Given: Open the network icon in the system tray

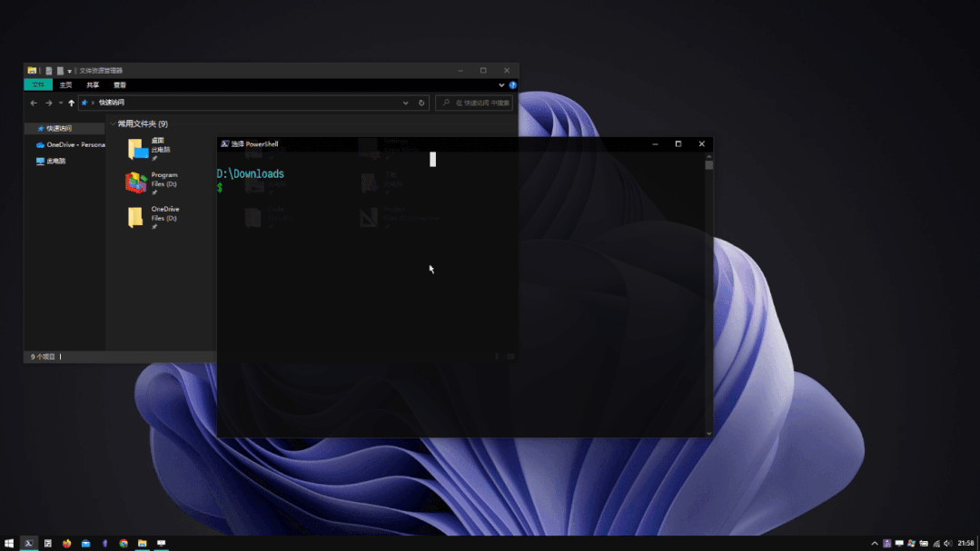Looking at the screenshot, I should point(936,543).
